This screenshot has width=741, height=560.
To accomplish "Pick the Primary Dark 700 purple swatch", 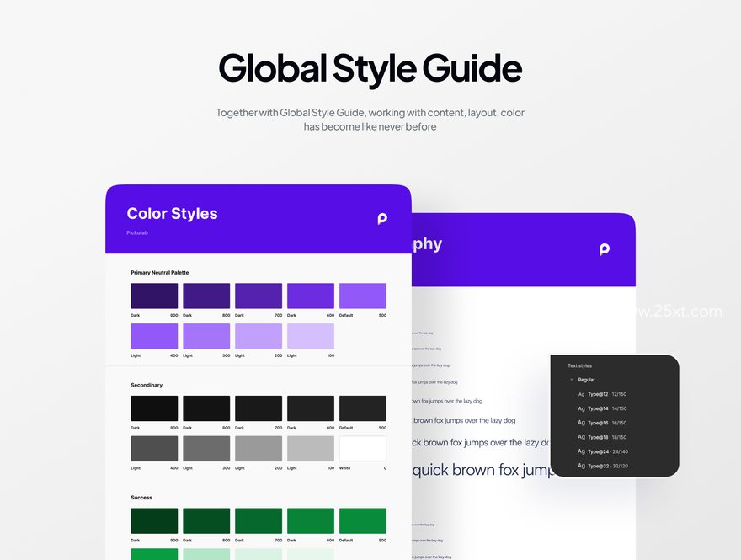I will [x=259, y=296].
